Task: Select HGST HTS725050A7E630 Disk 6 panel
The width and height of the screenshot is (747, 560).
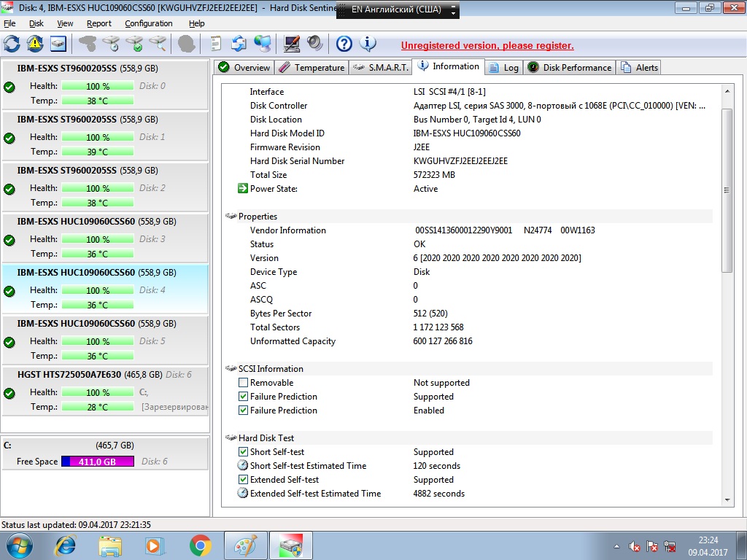Action: (x=105, y=391)
